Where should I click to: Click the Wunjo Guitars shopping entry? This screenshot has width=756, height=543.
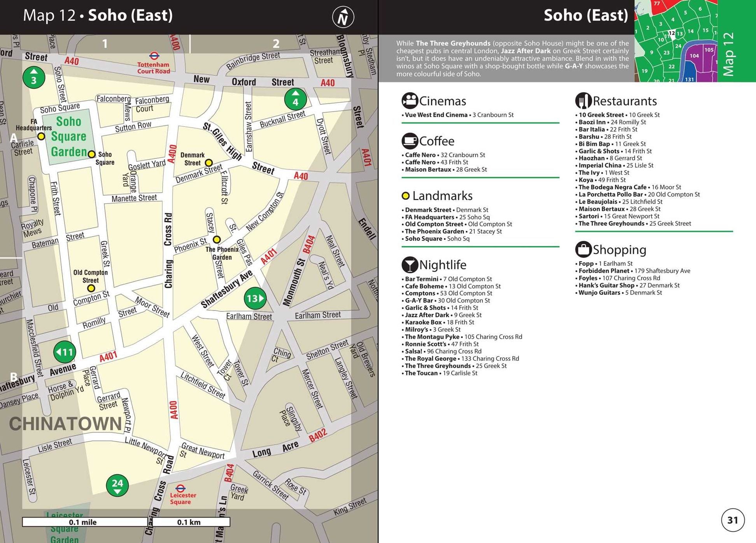tap(618, 293)
